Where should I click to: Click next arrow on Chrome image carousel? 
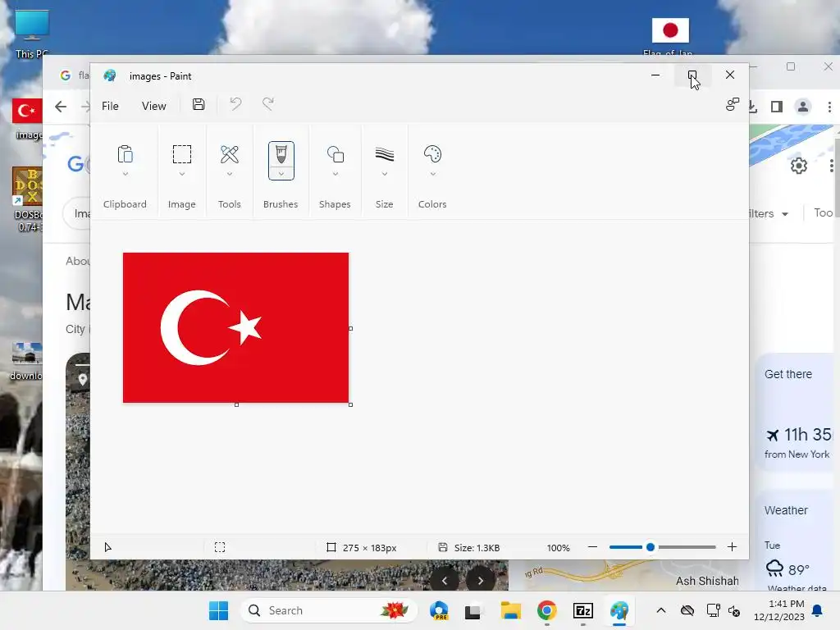pos(481,580)
